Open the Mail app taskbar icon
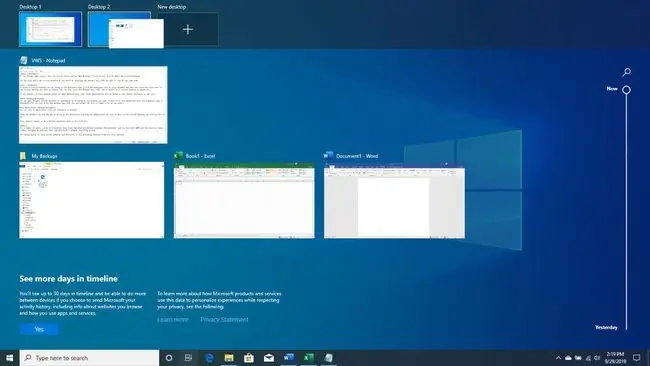Image resolution: width=650 pixels, height=366 pixels. coord(269,358)
